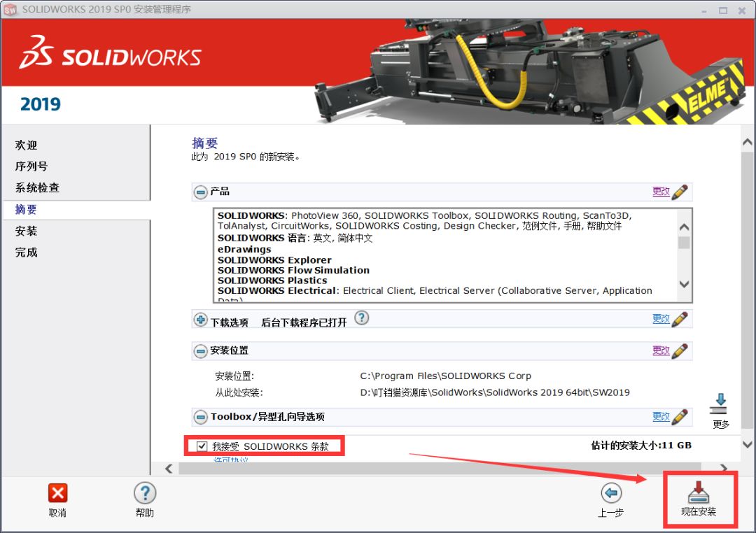Click the Cancel (取消) red X icon
This screenshot has width=756, height=533.
click(57, 493)
